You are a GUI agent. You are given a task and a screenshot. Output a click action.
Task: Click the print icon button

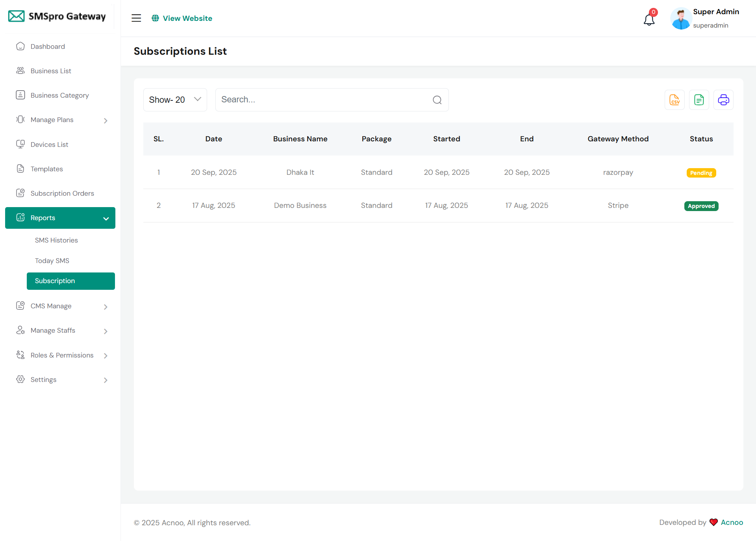pos(723,100)
